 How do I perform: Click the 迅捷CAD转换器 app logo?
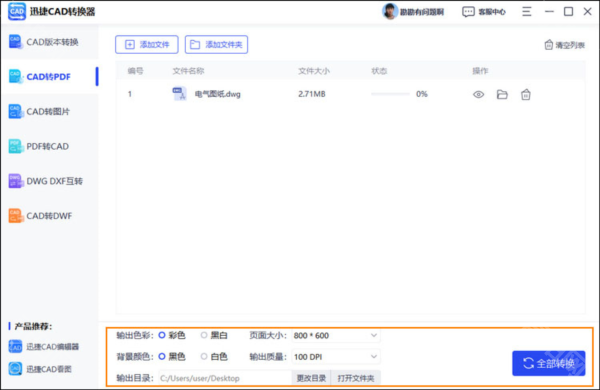(x=17, y=11)
